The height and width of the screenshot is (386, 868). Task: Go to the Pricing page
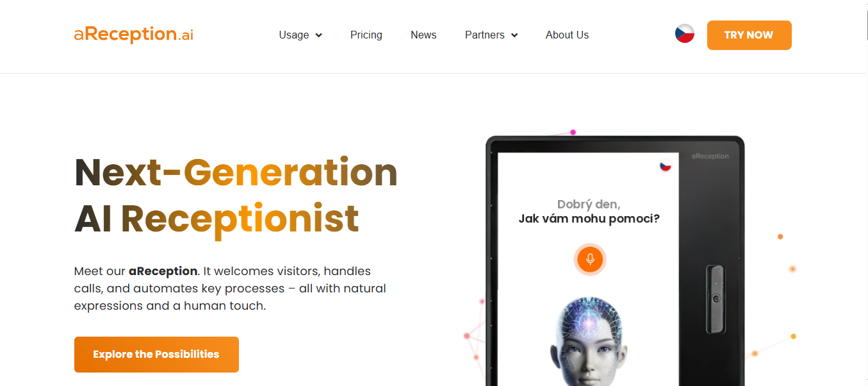366,35
